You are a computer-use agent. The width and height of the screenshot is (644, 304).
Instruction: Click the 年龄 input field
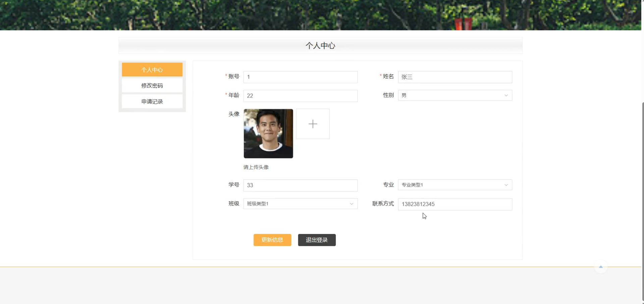tap(300, 96)
